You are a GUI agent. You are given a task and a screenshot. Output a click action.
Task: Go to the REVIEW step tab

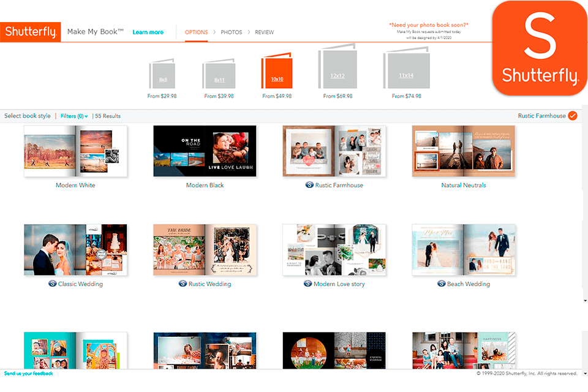[x=265, y=32]
